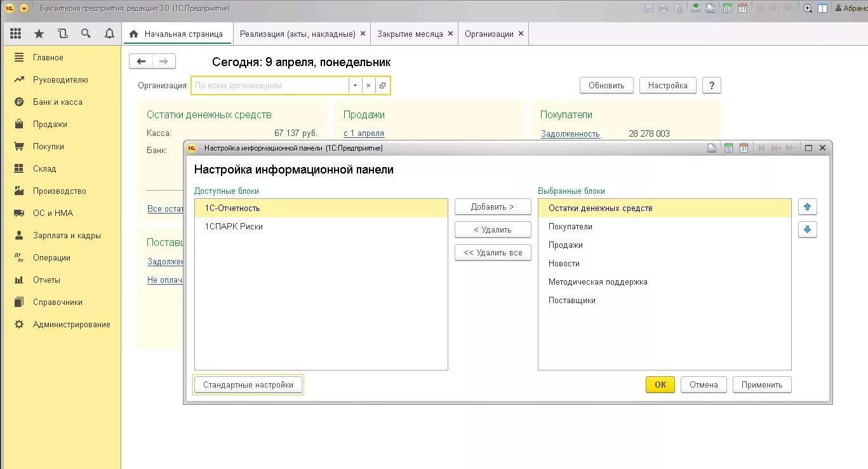The height and width of the screenshot is (469, 868).
Task: Open the ОС и НМА section
Action: click(62, 213)
